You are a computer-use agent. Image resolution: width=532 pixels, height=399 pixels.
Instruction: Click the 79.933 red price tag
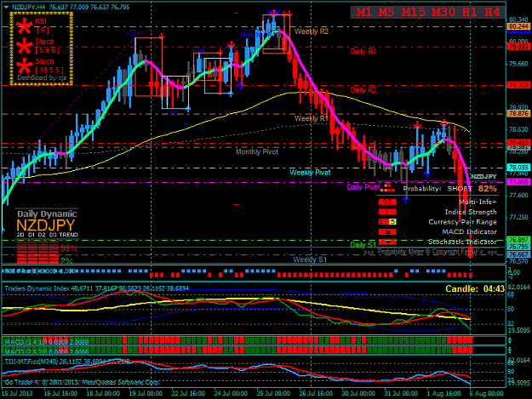(518, 47)
